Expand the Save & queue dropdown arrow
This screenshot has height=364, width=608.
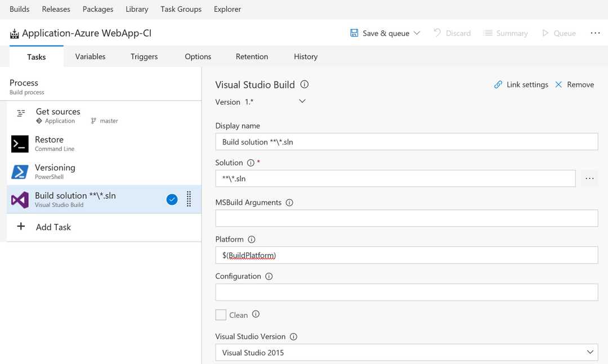(x=417, y=33)
